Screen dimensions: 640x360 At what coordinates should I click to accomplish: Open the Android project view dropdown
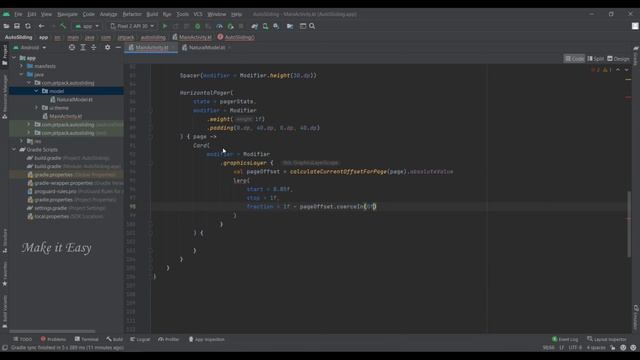point(29,47)
